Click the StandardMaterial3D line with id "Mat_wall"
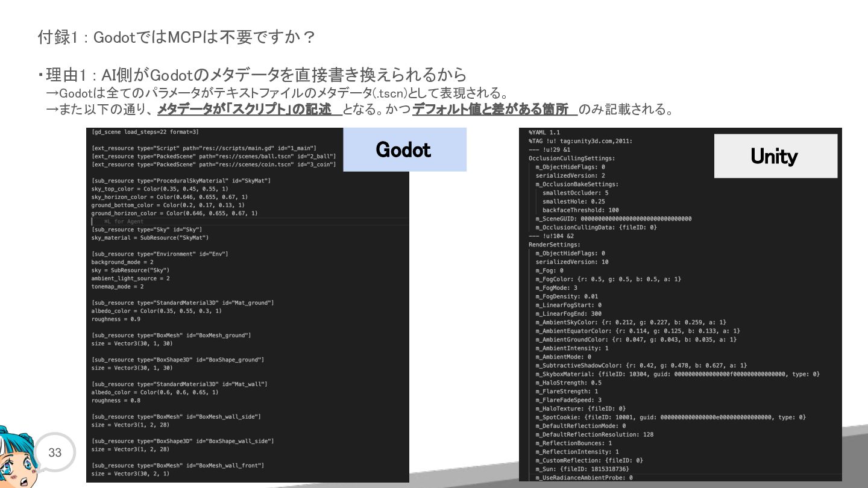 pyautogui.click(x=180, y=384)
